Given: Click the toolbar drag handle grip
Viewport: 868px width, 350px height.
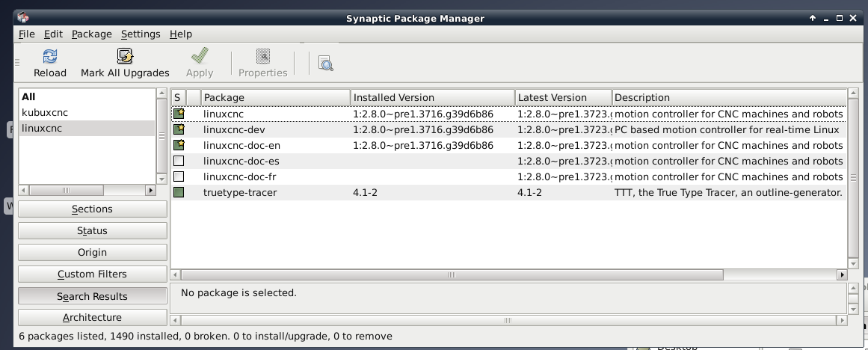Looking at the screenshot, I should [x=17, y=63].
